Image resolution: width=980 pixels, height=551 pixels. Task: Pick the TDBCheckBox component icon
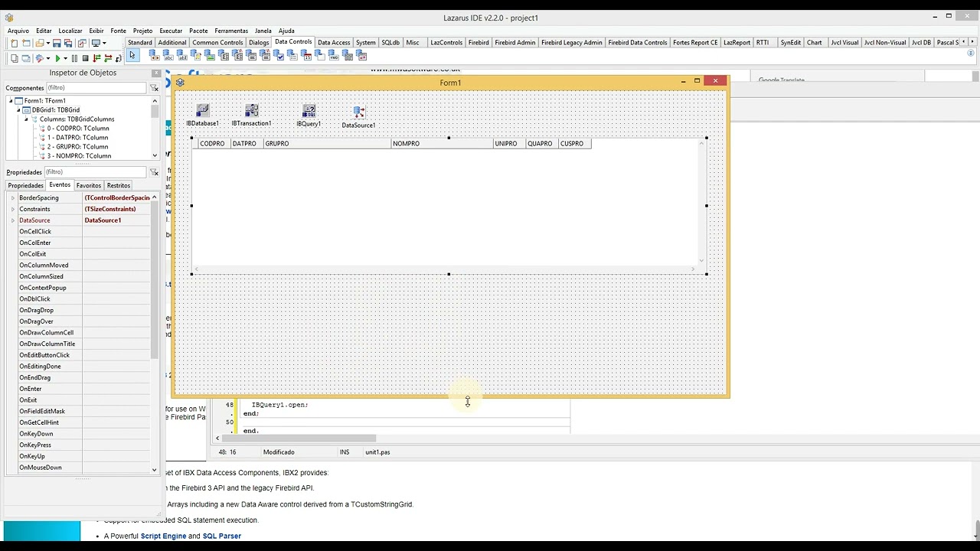point(279,55)
